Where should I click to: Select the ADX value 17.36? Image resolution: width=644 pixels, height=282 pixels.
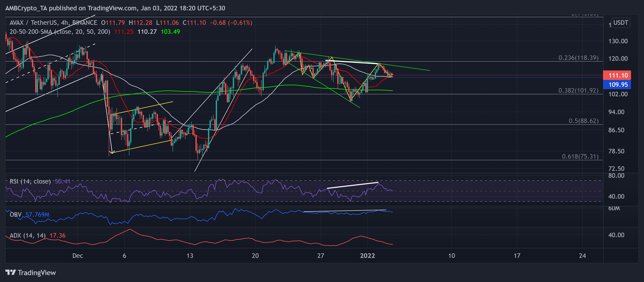pyautogui.click(x=58, y=235)
